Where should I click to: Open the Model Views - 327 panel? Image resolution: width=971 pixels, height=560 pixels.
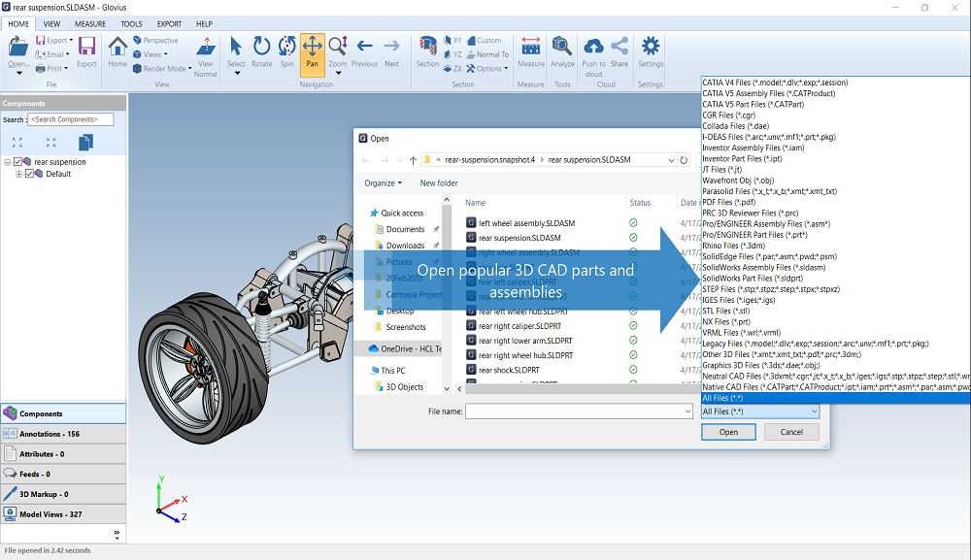63,514
